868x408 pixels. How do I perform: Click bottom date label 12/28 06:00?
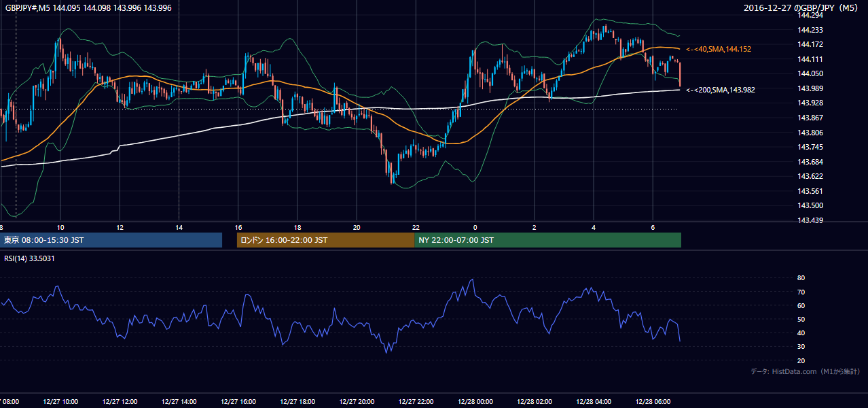click(653, 402)
